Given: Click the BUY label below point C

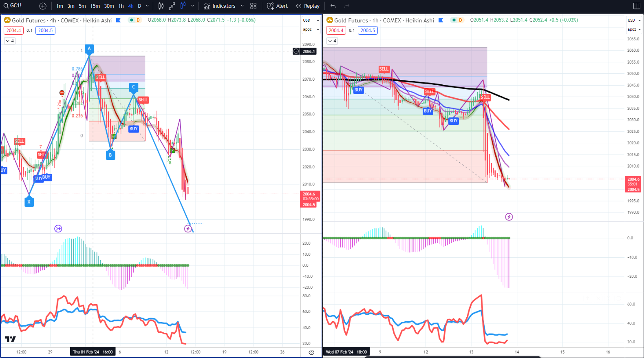Looking at the screenshot, I should point(134,129).
